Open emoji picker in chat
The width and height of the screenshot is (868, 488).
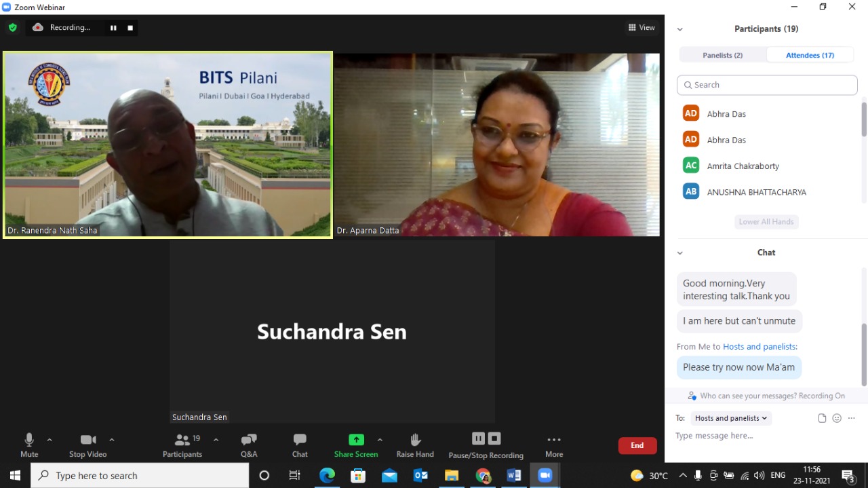click(x=837, y=418)
